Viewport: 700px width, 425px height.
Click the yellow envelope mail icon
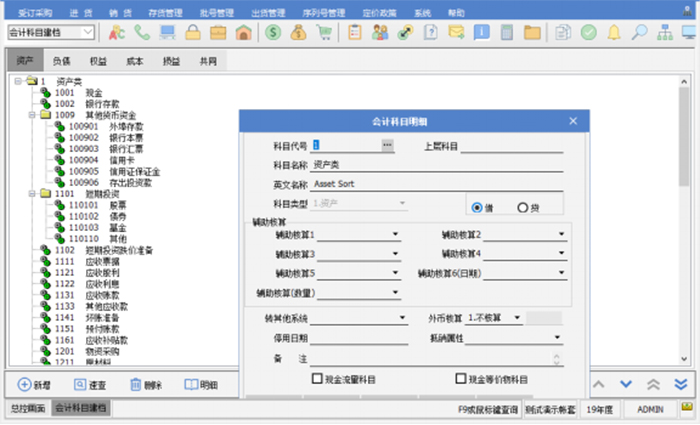point(456,33)
